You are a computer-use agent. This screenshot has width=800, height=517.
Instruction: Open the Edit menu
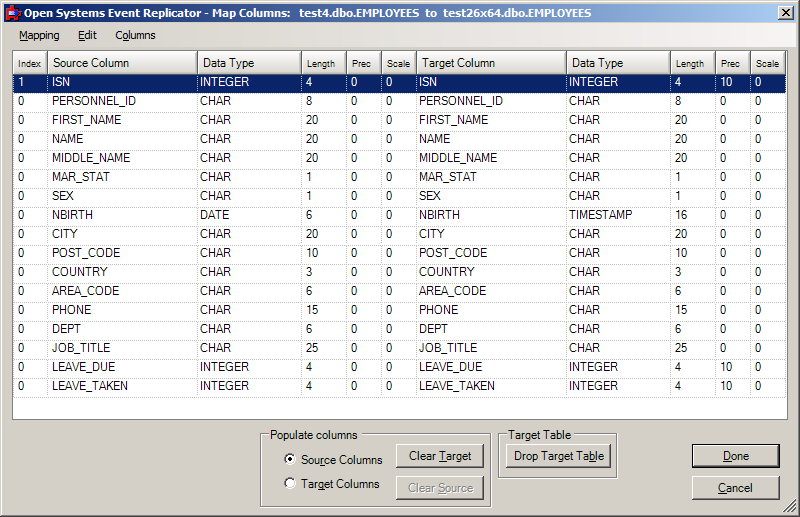tap(87, 35)
